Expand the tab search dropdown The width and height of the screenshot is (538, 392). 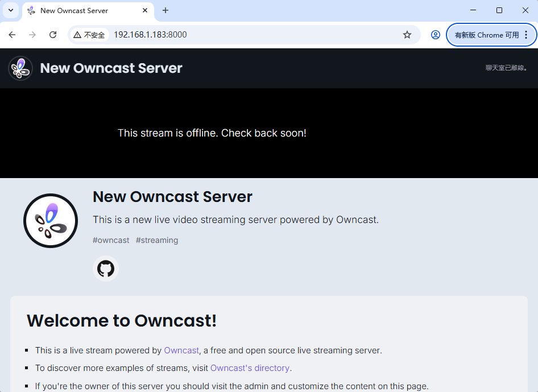(x=11, y=10)
